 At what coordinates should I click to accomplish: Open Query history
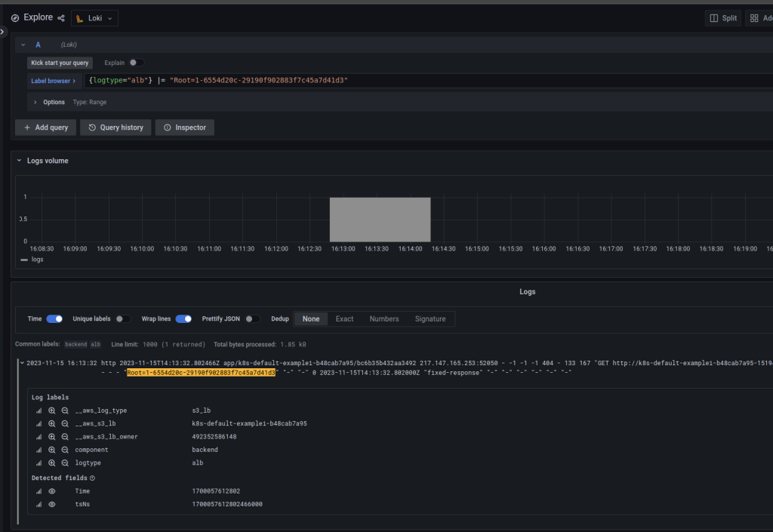tap(115, 127)
